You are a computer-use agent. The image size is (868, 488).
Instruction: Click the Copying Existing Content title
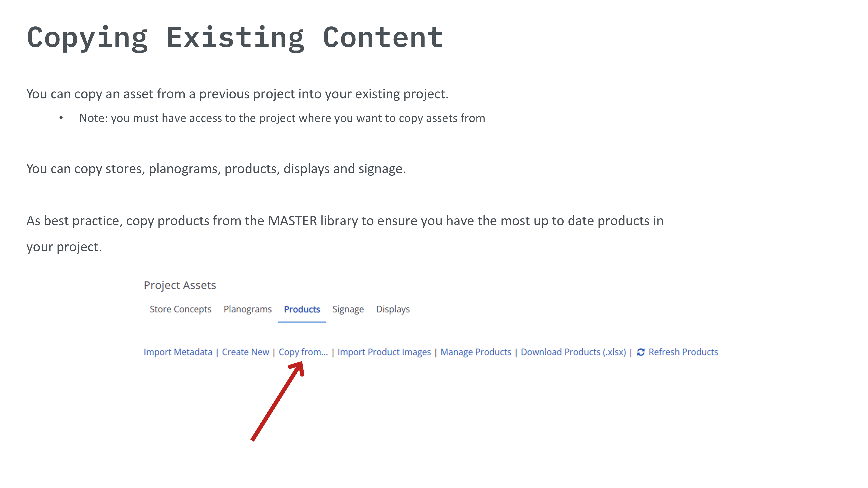(x=235, y=37)
